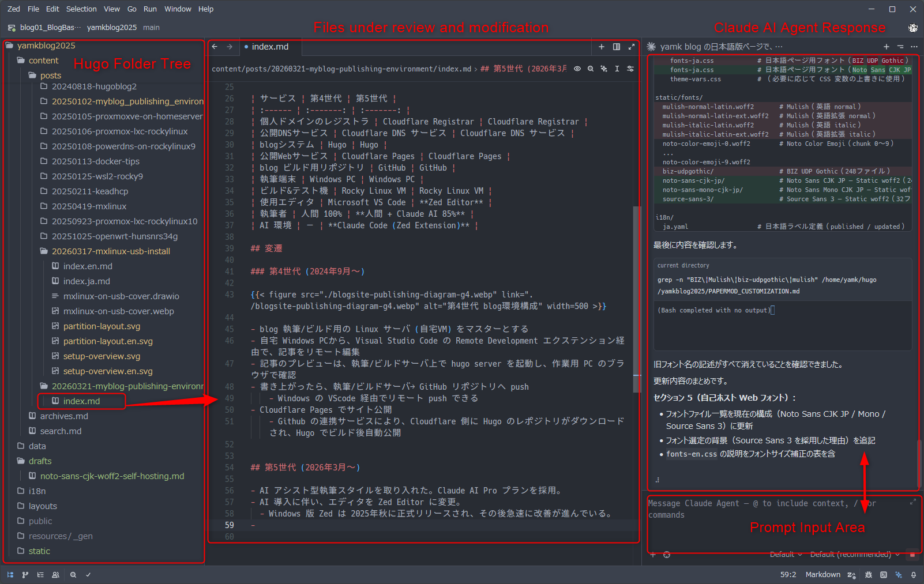Screen dimensions: 924x584
Task: Open the Default (recommended) model dropdown
Action: pyautogui.click(x=854, y=555)
